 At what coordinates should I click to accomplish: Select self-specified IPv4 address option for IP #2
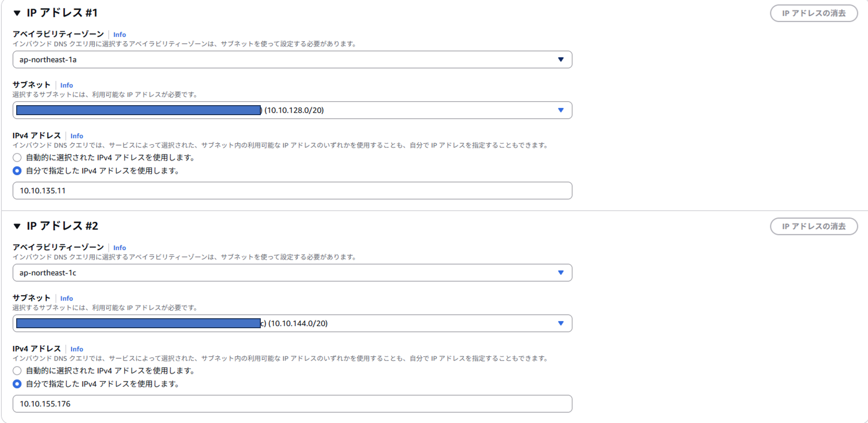tap(17, 384)
